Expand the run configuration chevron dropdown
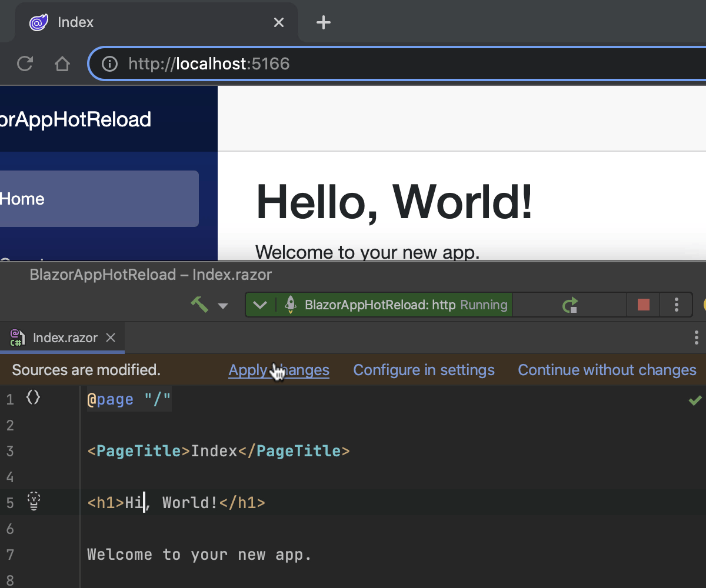The image size is (706, 588). 260,305
